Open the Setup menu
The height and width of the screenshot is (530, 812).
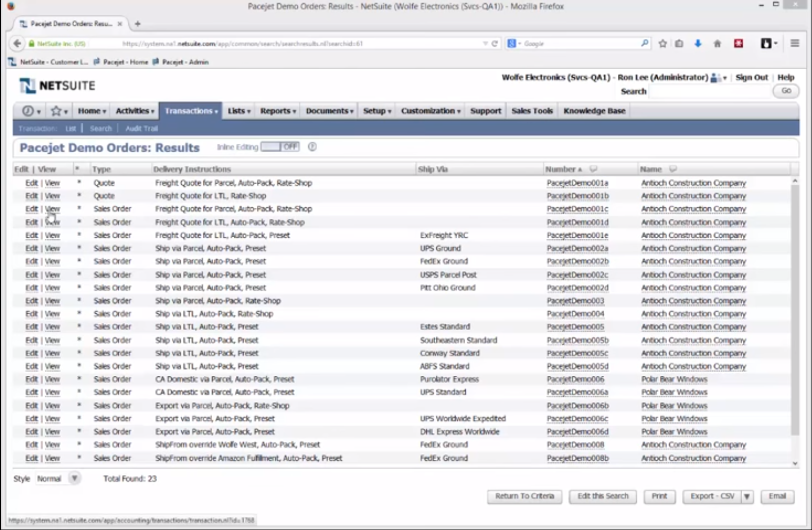pos(377,111)
